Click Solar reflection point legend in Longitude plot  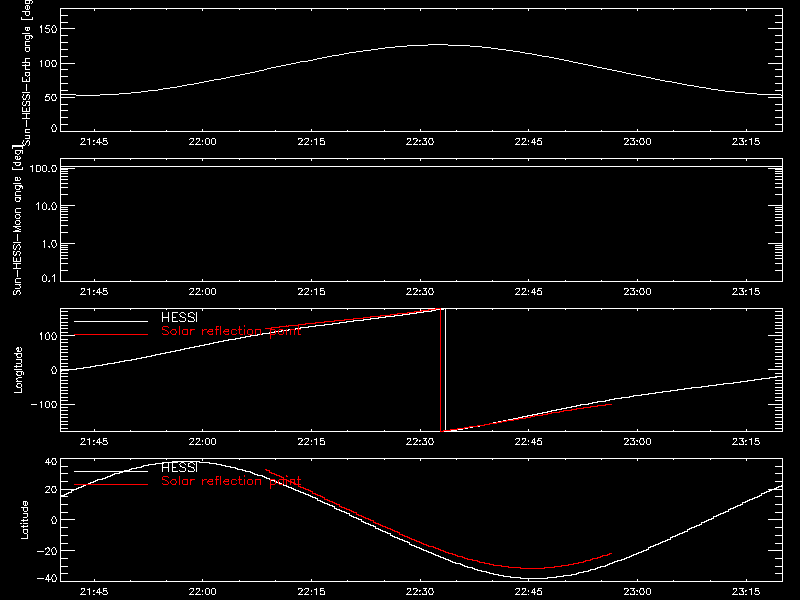(231, 331)
